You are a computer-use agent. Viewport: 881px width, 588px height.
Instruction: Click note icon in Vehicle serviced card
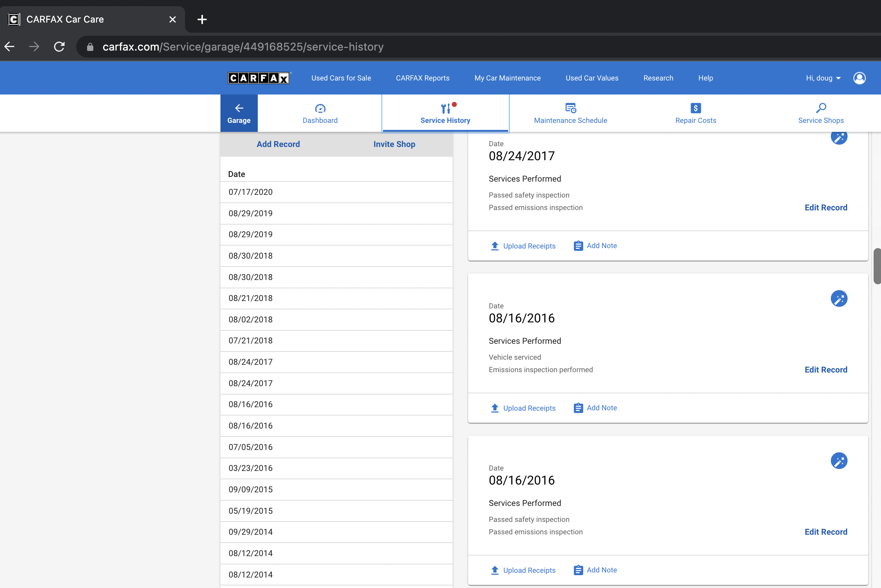click(579, 408)
